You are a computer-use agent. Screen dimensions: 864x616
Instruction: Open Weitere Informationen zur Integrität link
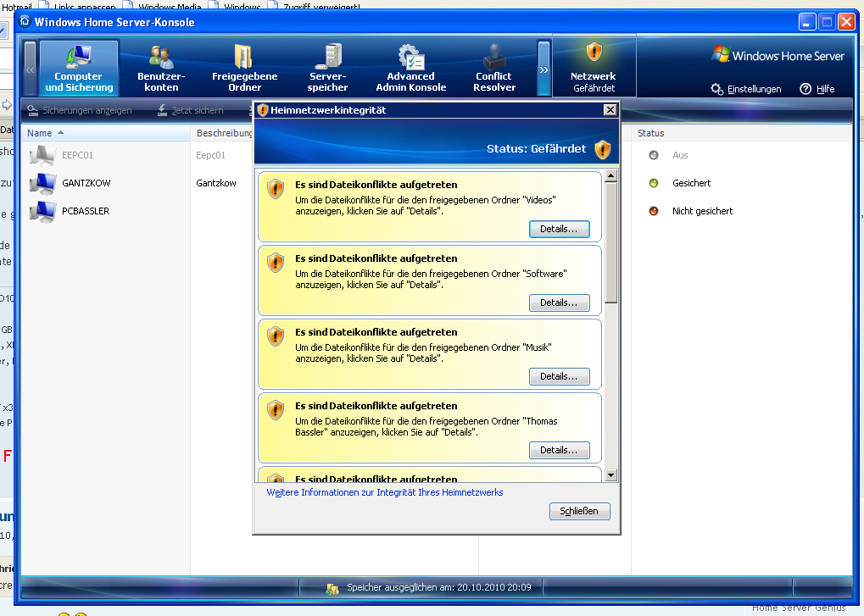(x=385, y=492)
